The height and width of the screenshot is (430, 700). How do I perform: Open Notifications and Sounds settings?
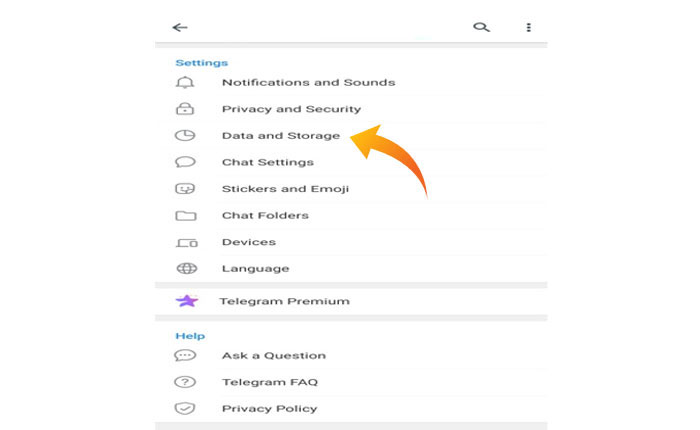coord(308,83)
